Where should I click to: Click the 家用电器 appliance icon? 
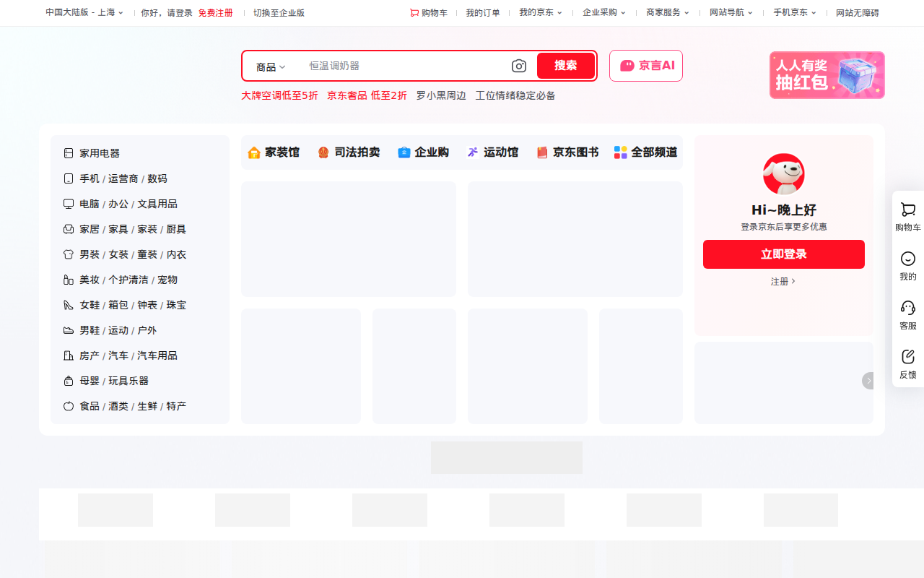69,153
